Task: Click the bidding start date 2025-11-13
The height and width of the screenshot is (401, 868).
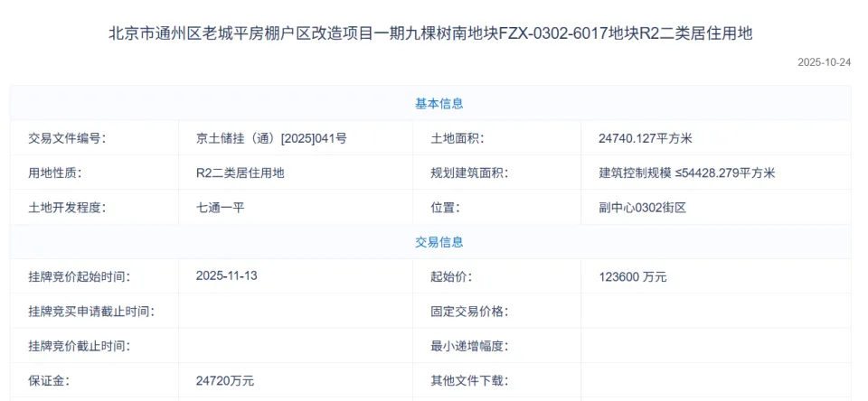Action: [x=226, y=276]
